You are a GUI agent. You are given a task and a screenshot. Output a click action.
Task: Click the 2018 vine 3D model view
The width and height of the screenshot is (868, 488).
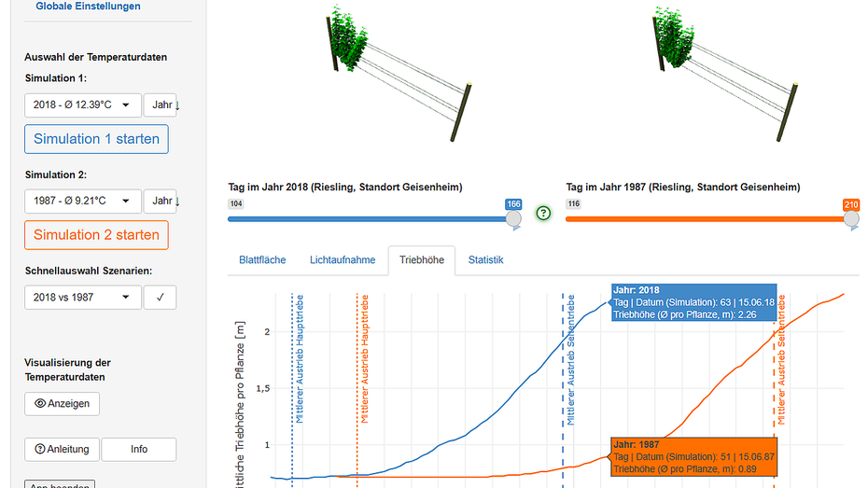tap(399, 72)
